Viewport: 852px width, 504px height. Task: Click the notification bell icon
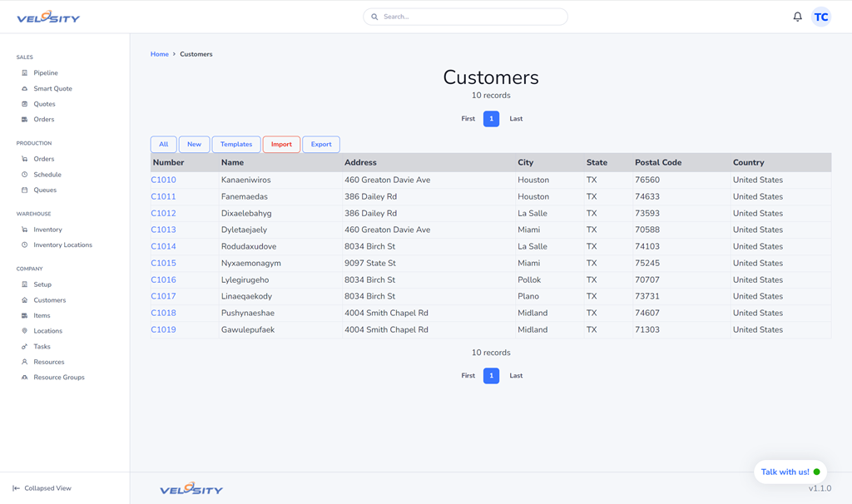click(797, 17)
